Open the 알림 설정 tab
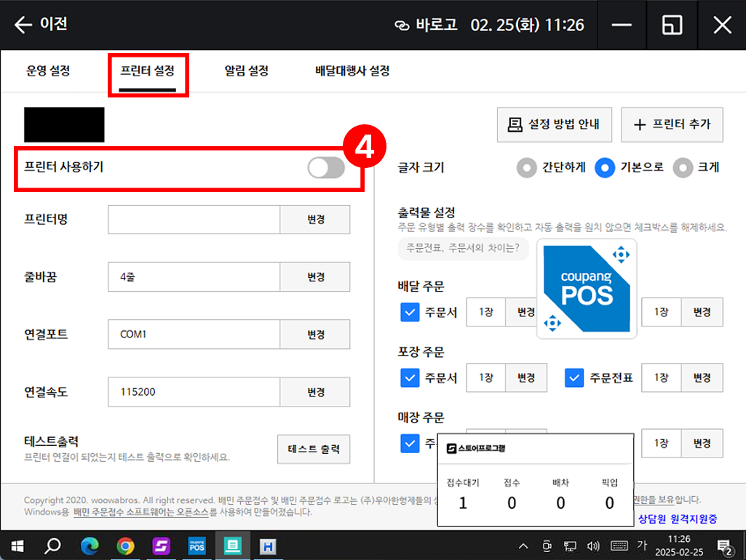This screenshot has width=746, height=560. [247, 71]
